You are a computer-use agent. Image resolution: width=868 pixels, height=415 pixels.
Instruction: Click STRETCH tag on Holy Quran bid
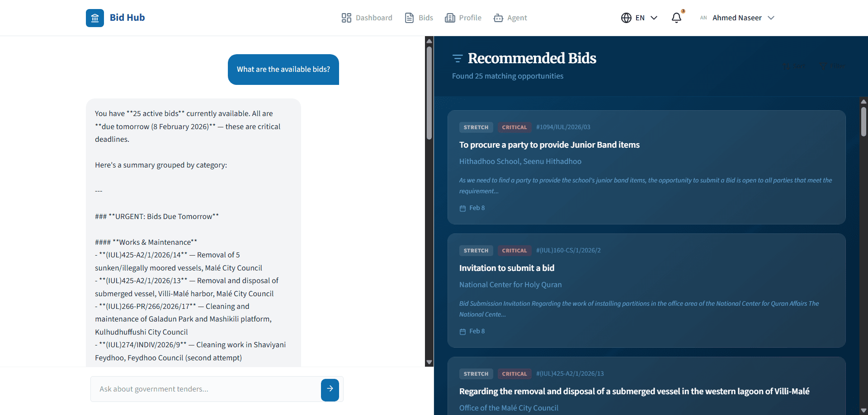click(476, 251)
